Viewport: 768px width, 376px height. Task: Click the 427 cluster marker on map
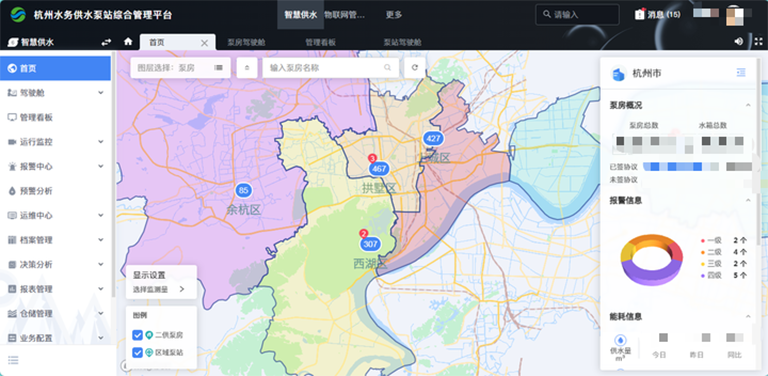point(433,139)
